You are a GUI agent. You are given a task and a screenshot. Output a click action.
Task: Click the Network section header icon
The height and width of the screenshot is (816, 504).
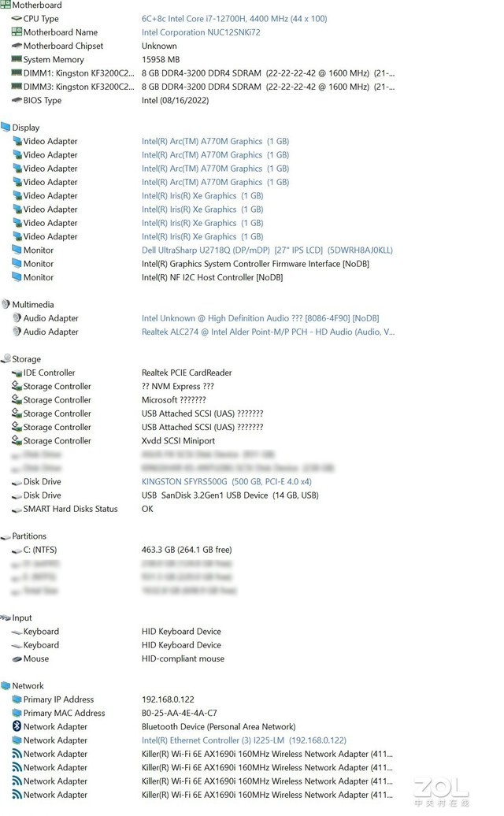(x=6, y=686)
